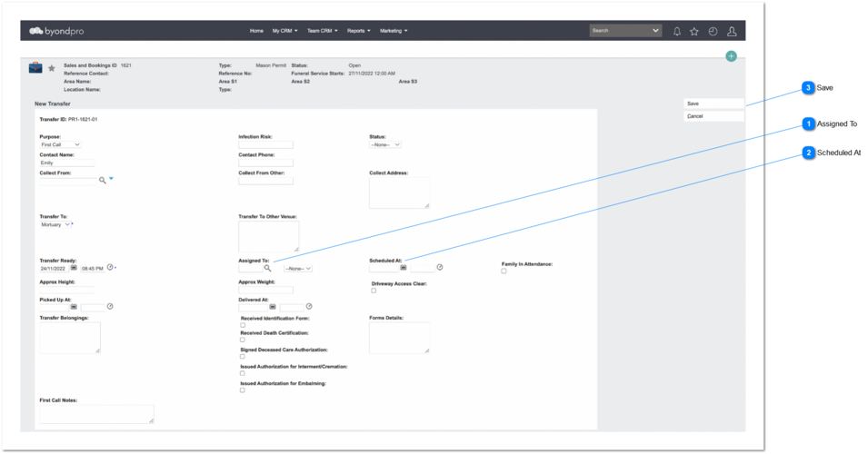868x454 pixels.
Task: Click the Infection Risk field
Action: pyautogui.click(x=265, y=145)
